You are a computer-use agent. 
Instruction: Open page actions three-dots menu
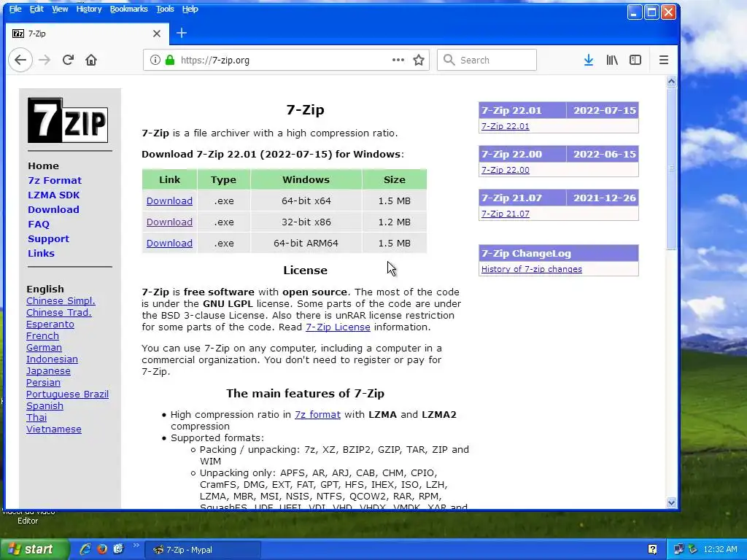398,60
